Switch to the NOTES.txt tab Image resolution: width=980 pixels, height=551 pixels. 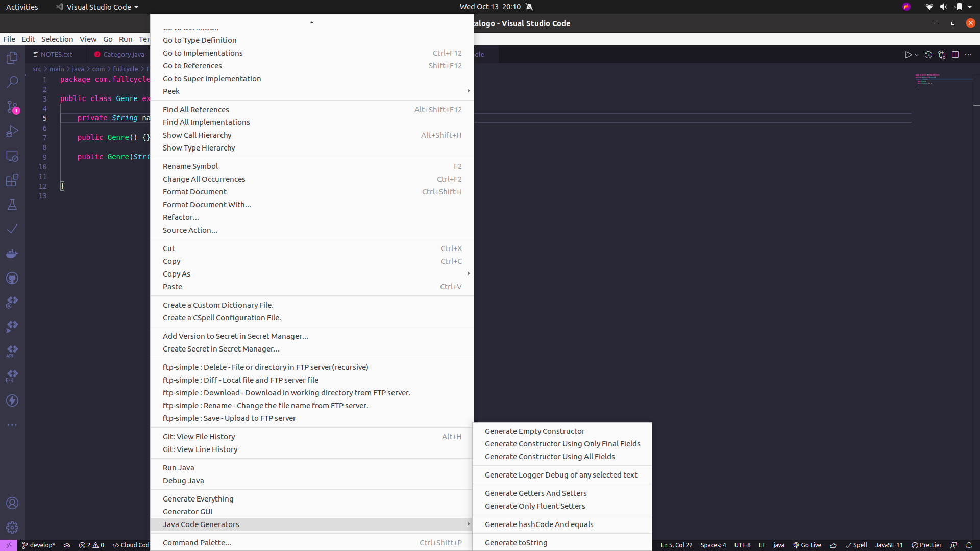(56, 54)
